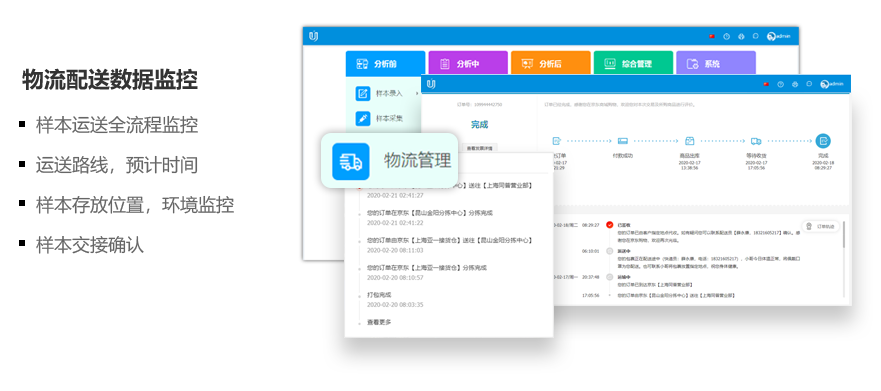Click the 等待收货 truck step icon
The image size is (881, 391).
coord(756,141)
